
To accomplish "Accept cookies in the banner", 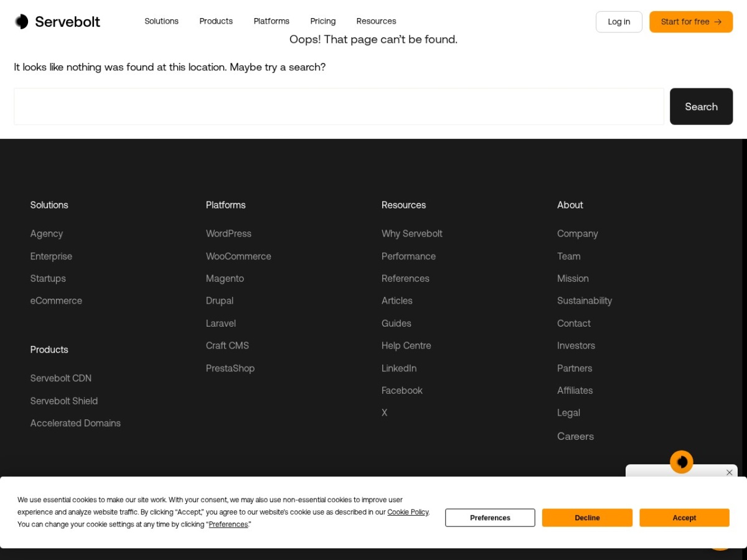I will 684,518.
